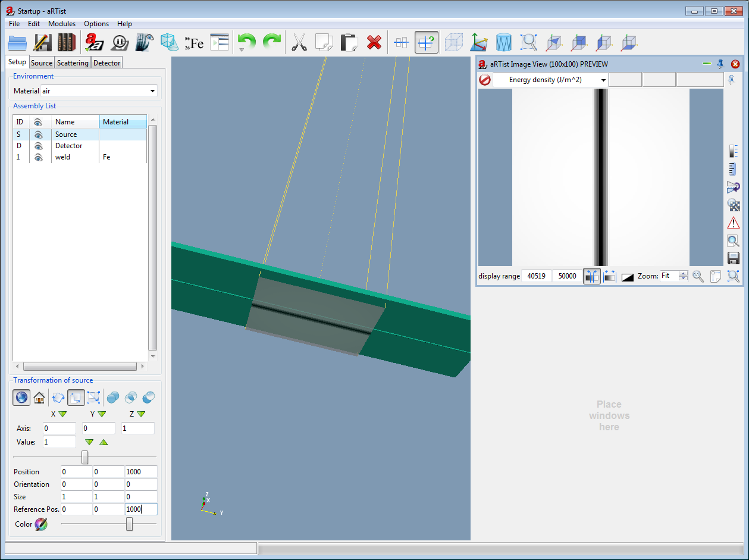Select the translate transformation mode icon
Viewport: 749px width, 560px height.
(76, 397)
